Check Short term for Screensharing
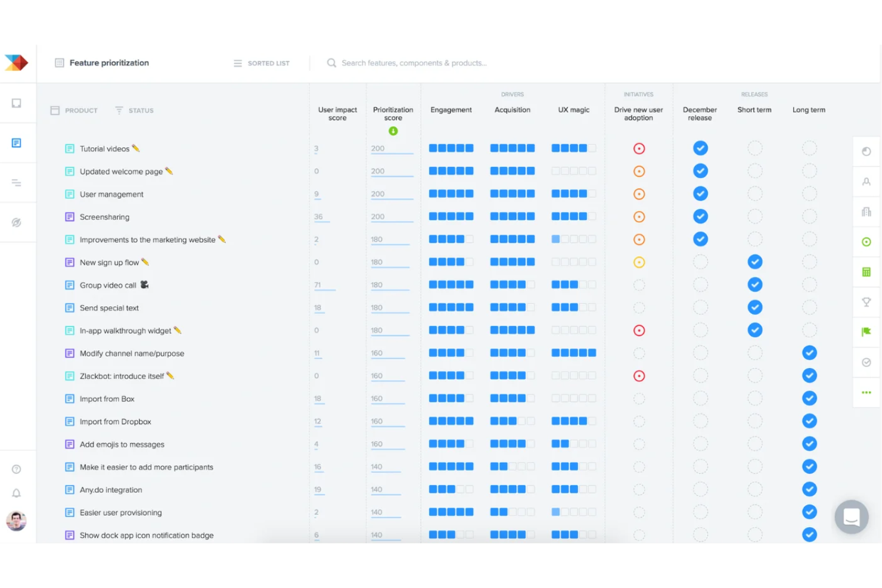The height and width of the screenshot is (588, 882). pyautogui.click(x=755, y=217)
